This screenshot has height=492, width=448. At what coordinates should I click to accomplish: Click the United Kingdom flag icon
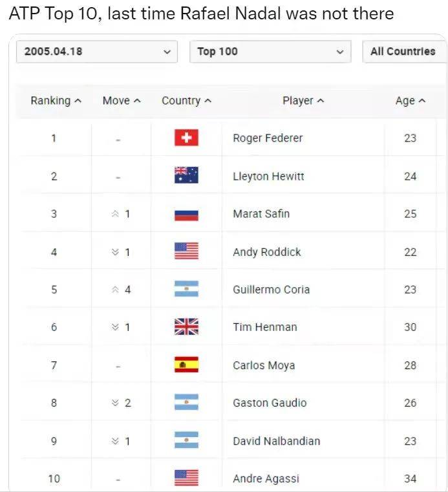[x=186, y=326]
